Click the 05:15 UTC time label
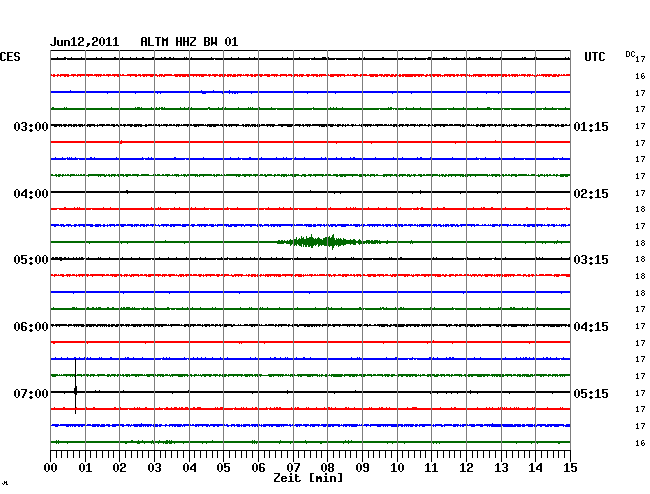 591,393
